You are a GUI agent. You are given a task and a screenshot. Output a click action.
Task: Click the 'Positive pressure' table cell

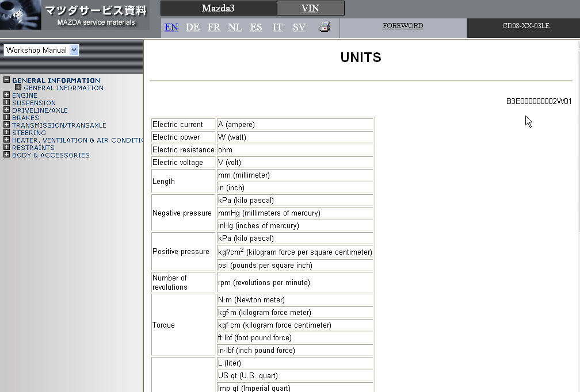184,251
